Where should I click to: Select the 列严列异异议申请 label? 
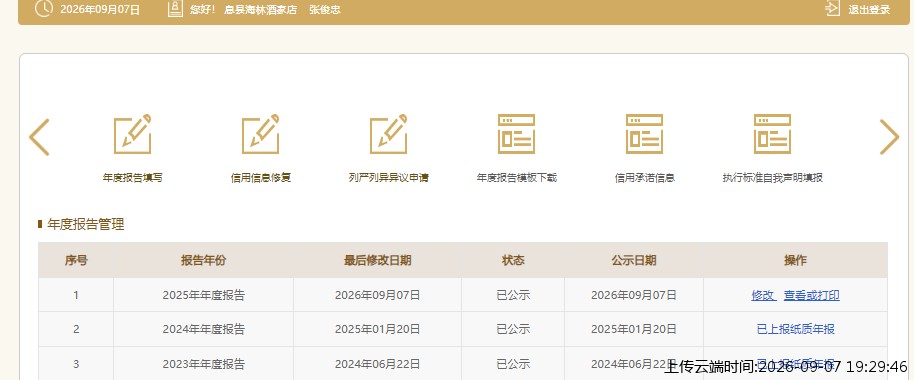(x=388, y=178)
